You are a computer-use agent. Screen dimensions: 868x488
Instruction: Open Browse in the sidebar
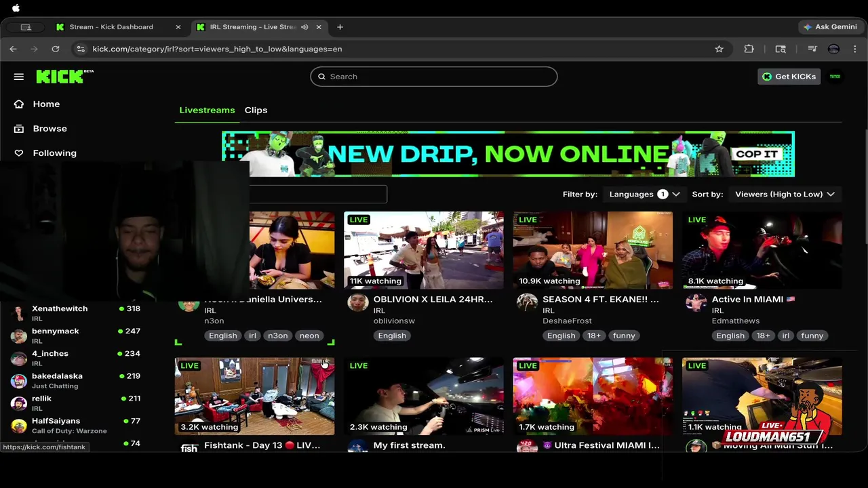(x=50, y=128)
